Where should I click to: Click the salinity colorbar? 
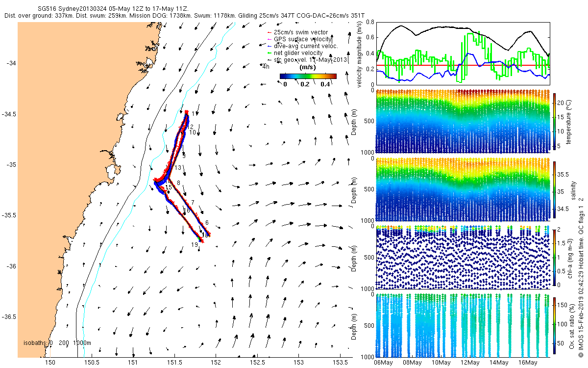555,190
